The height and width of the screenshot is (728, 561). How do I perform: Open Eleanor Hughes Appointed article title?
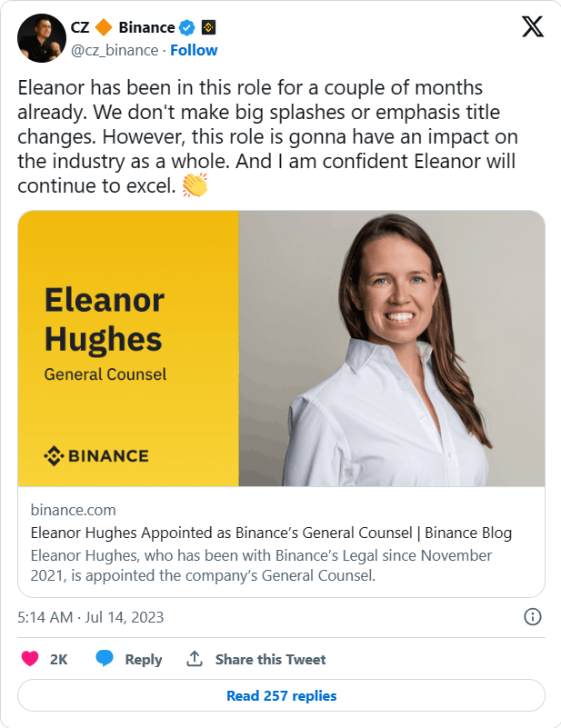point(271,533)
